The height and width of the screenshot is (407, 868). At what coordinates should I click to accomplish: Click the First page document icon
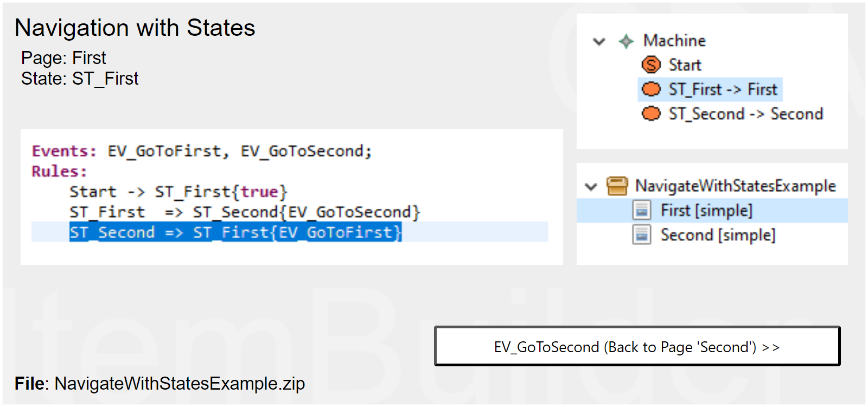(x=642, y=210)
